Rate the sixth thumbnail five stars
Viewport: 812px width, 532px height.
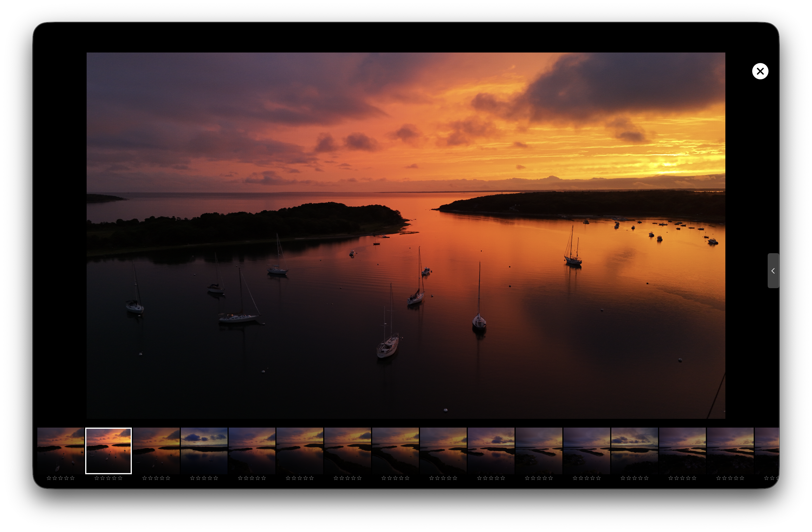[x=311, y=478]
